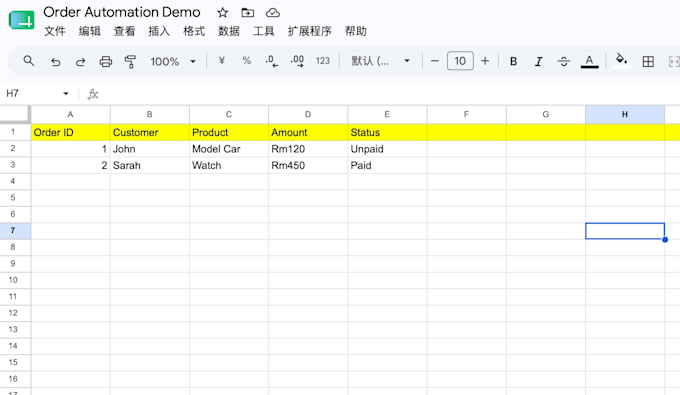The width and height of the screenshot is (680, 395).
Task: Expand the name box dropdown arrow
Action: coord(65,94)
